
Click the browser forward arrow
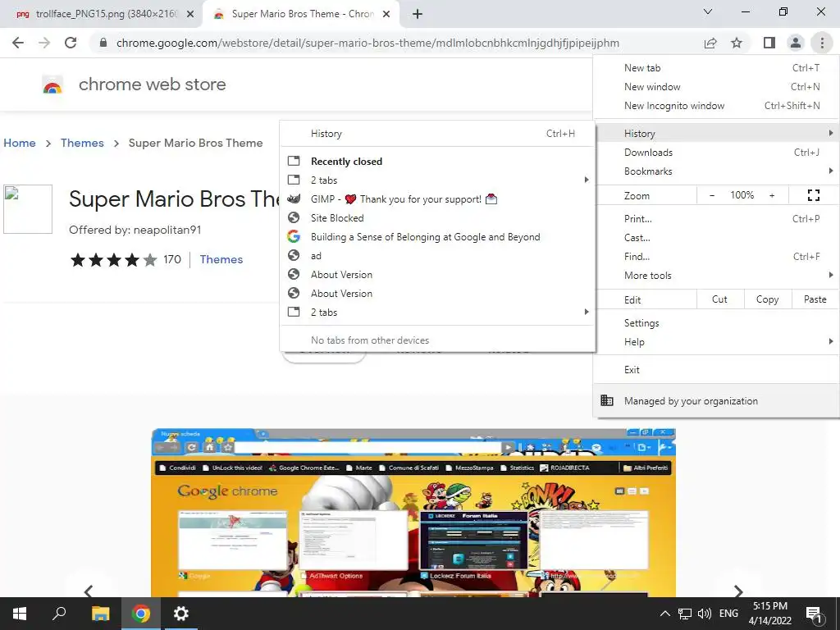coord(44,43)
